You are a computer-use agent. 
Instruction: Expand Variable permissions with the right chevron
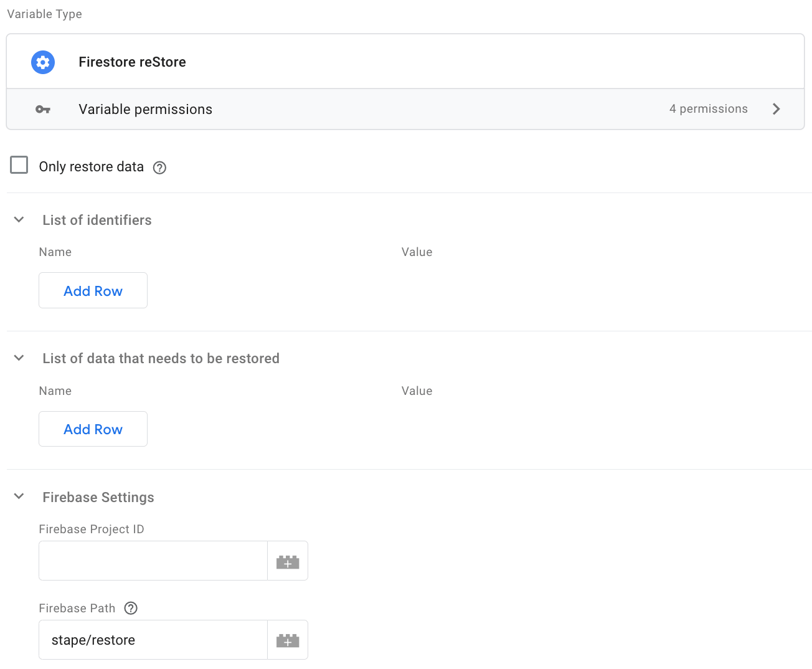(777, 109)
